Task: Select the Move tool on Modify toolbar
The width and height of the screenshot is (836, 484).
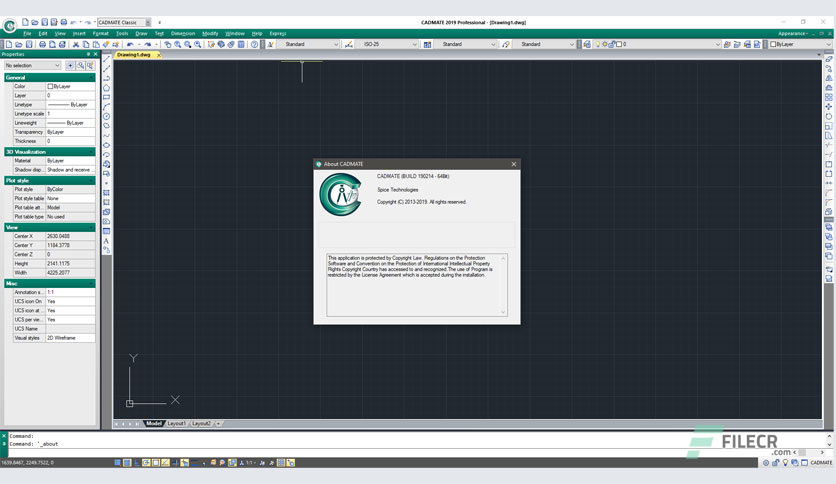Action: tap(829, 107)
